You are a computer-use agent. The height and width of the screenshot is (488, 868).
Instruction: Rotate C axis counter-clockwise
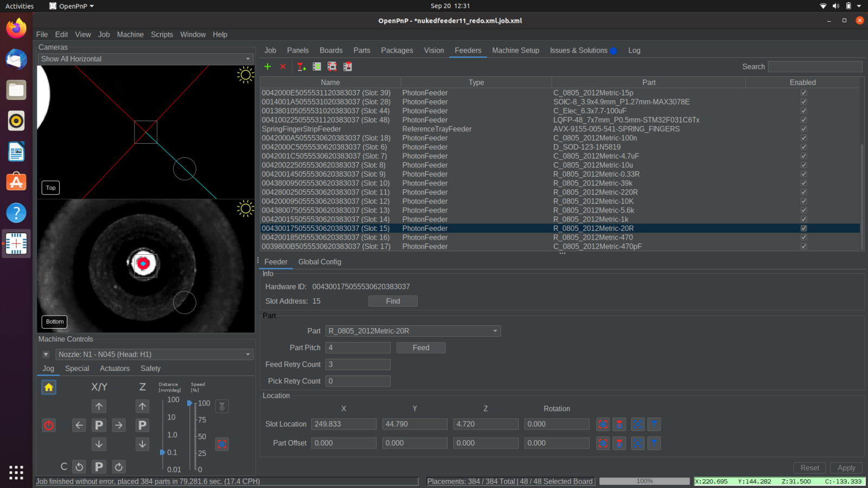[x=79, y=466]
